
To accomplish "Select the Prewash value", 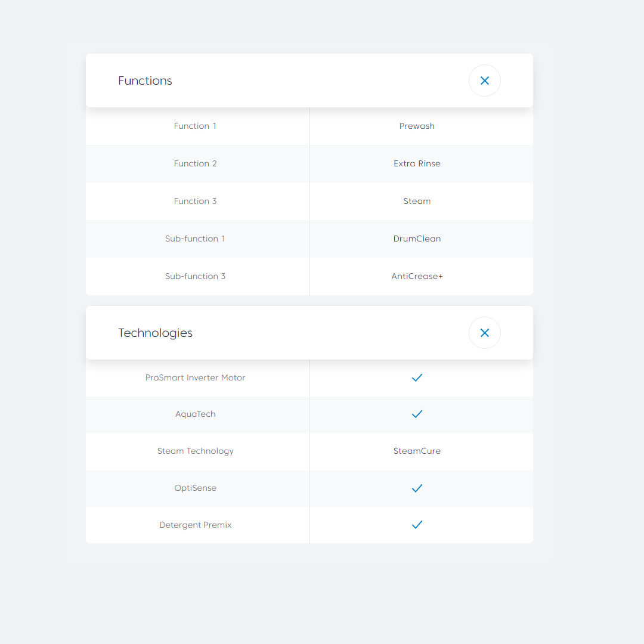I will [x=417, y=126].
